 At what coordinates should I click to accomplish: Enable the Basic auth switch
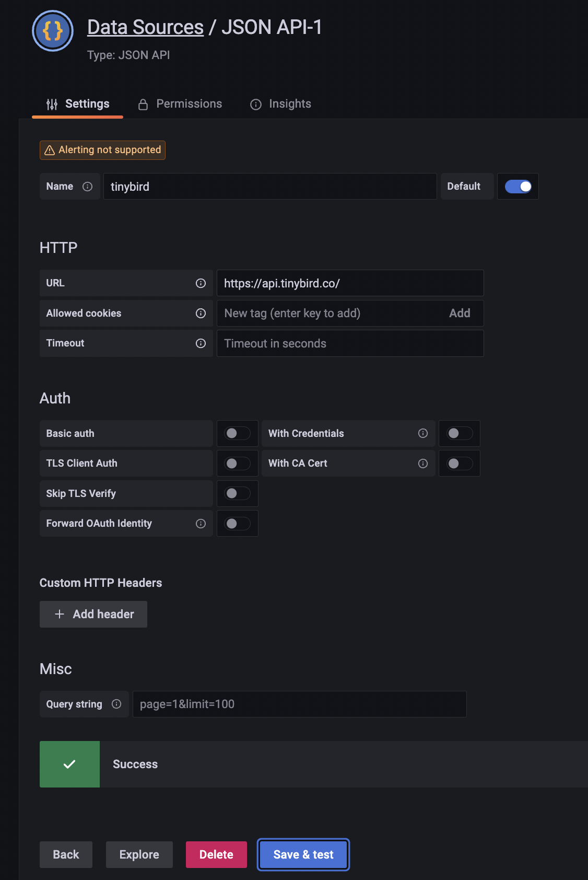click(x=237, y=433)
